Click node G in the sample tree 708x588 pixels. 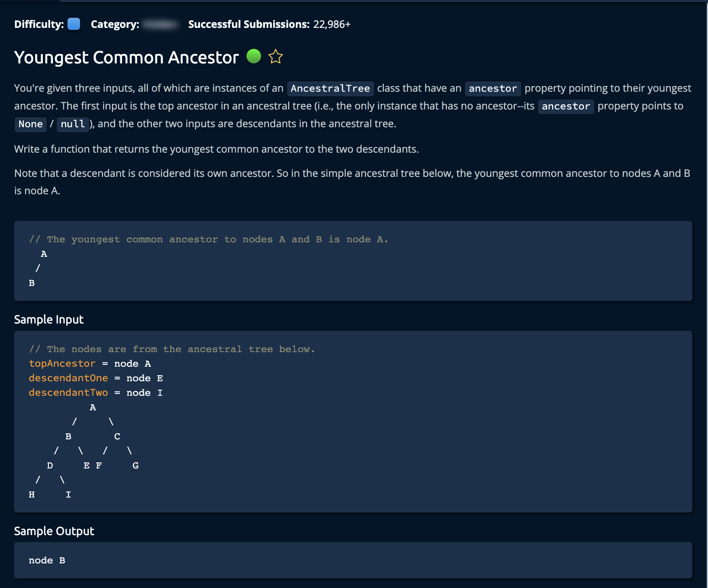point(135,466)
